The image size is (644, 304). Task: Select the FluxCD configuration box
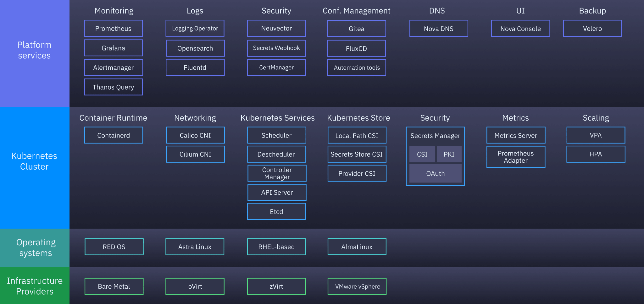coord(356,49)
